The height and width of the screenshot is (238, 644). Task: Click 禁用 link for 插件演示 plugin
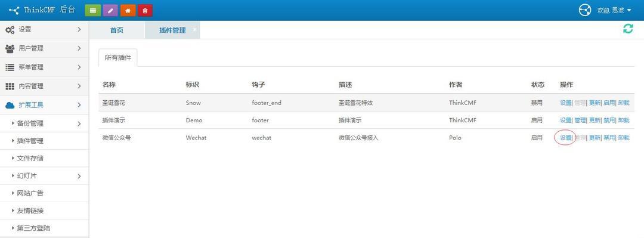[609, 120]
